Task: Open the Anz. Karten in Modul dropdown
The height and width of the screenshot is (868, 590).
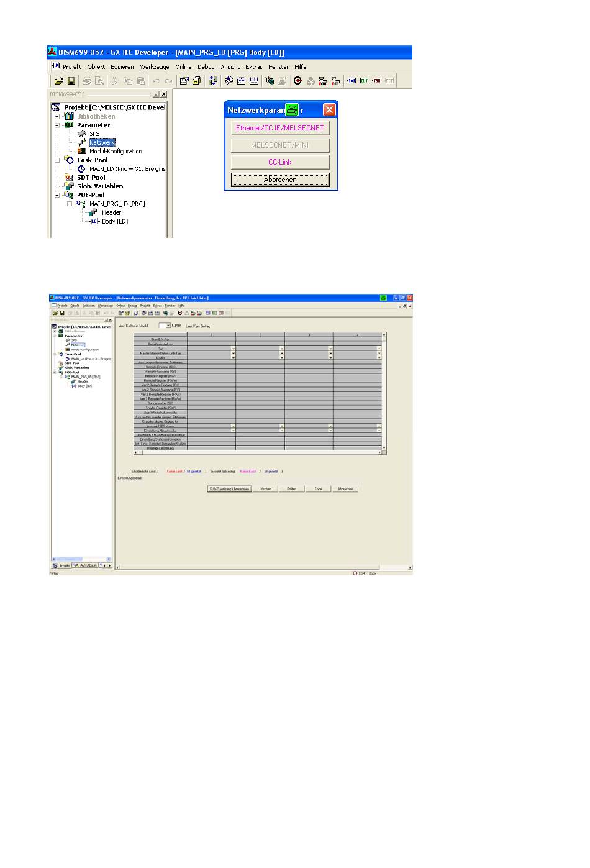Action: click(x=168, y=326)
